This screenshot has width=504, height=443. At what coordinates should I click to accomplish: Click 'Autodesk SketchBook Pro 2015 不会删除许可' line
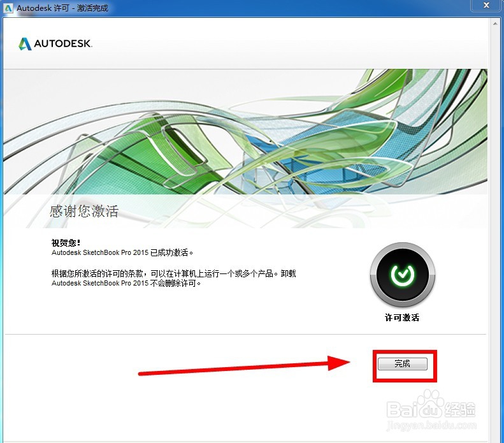tap(126, 283)
